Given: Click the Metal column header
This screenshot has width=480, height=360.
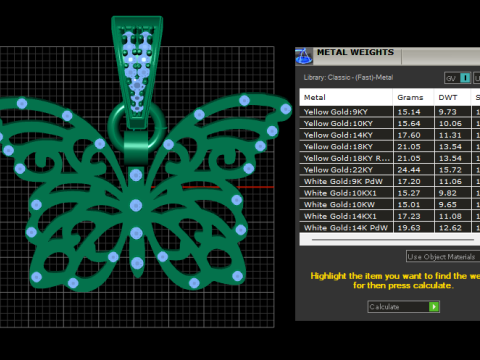Looking at the screenshot, I should 346,97.
